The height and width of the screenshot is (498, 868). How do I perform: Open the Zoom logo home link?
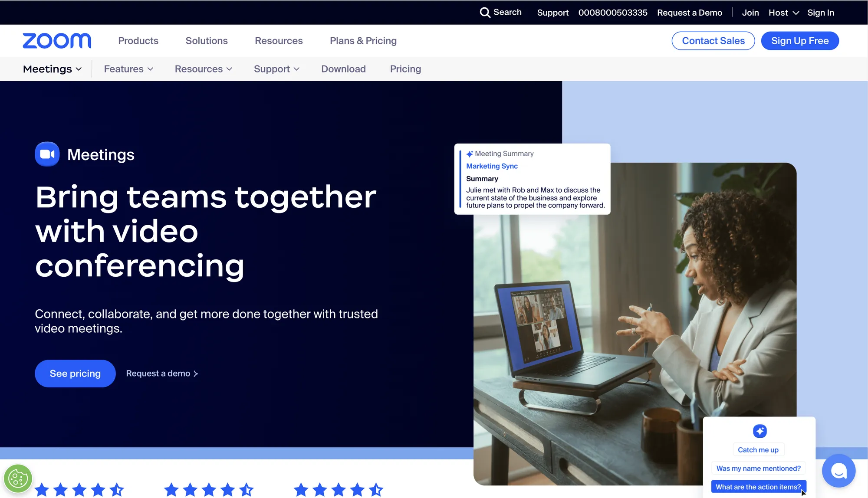click(57, 41)
